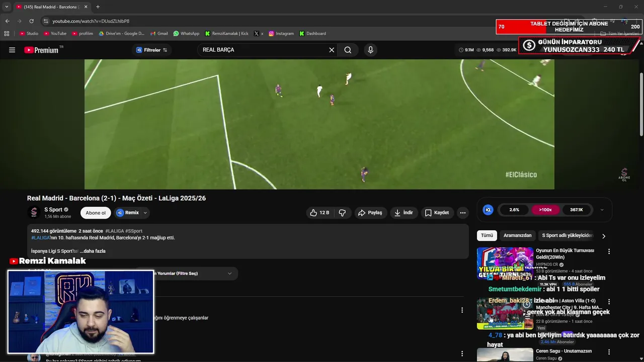Viewport: 644px width, 362px height.
Task: Subscribe with the Abone ol button
Action: (x=96, y=213)
